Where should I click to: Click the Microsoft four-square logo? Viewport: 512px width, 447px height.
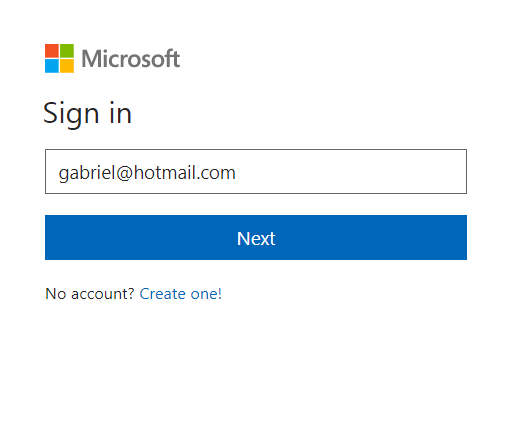click(59, 58)
